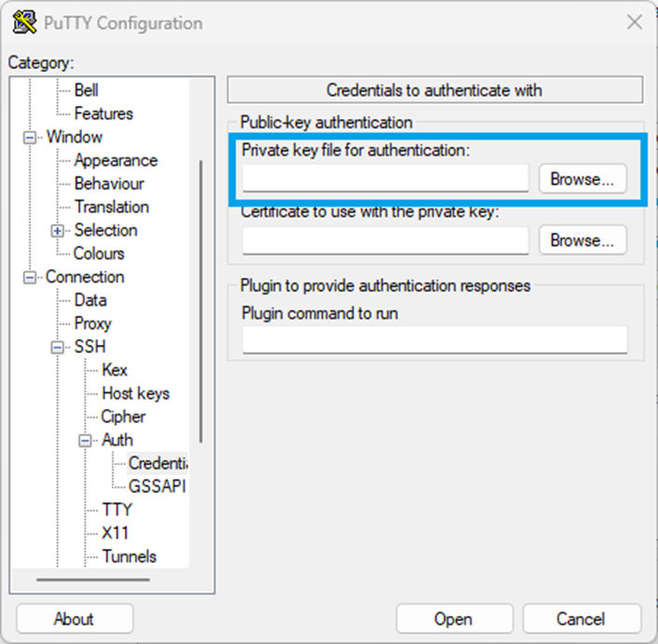Select Credentials under Auth
Screen dimensions: 658x644
(158, 463)
